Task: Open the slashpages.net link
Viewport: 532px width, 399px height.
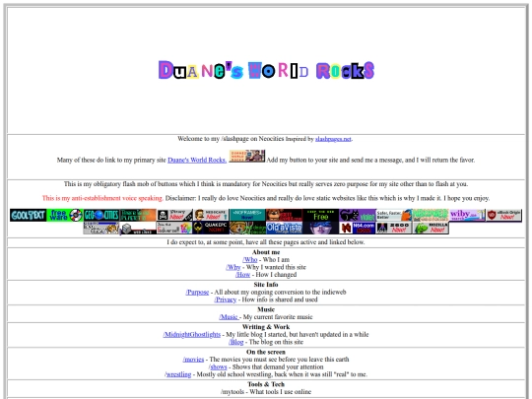Action: (333, 139)
